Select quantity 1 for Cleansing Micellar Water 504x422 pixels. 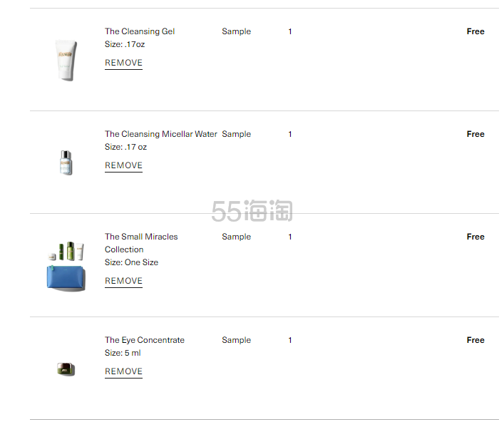click(290, 134)
